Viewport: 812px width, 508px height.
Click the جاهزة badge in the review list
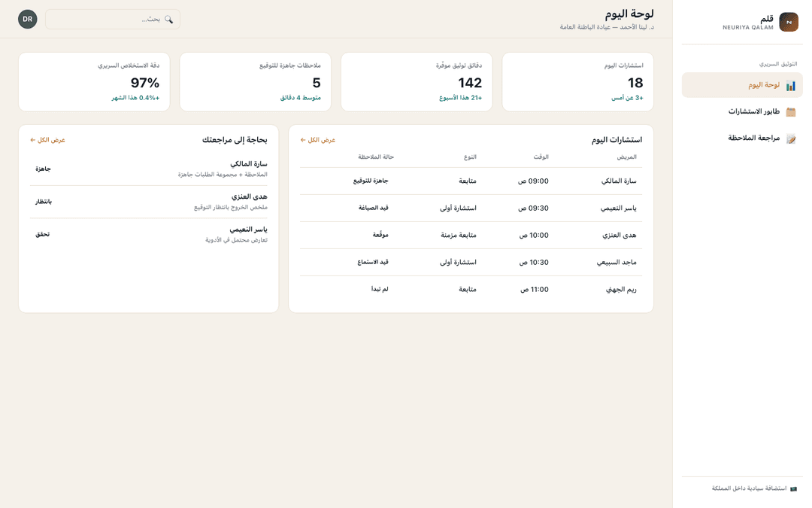(43, 169)
